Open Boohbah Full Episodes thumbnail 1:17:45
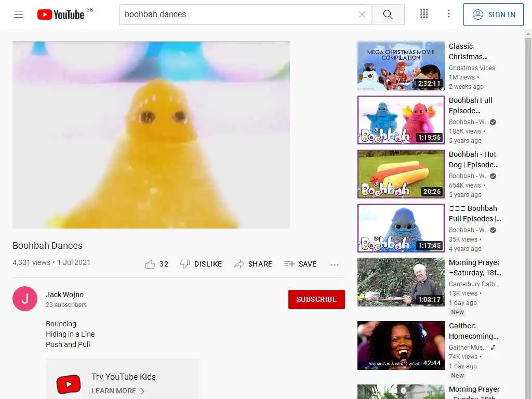The height and width of the screenshot is (399, 532). coord(401,228)
